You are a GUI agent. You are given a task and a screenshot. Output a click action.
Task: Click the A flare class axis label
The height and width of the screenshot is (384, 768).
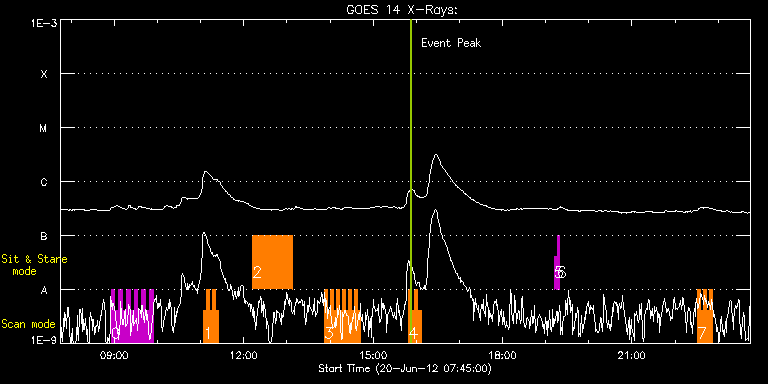[x=44, y=290]
